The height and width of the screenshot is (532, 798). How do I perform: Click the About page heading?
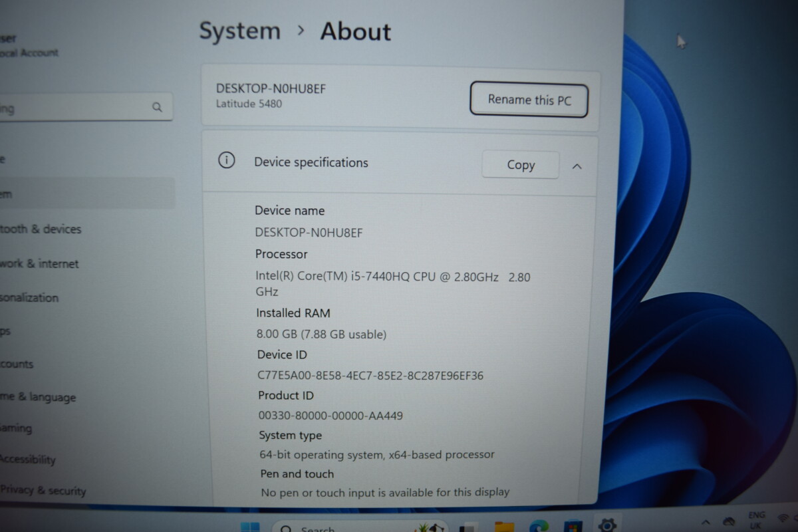tap(356, 31)
